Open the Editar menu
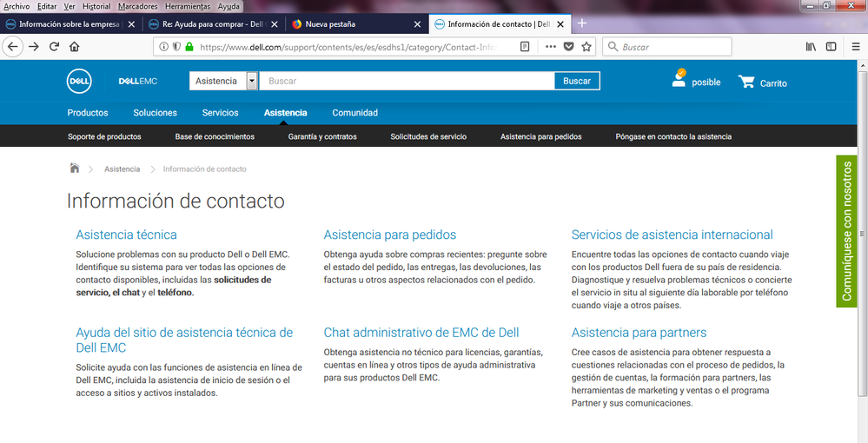 click(x=47, y=6)
